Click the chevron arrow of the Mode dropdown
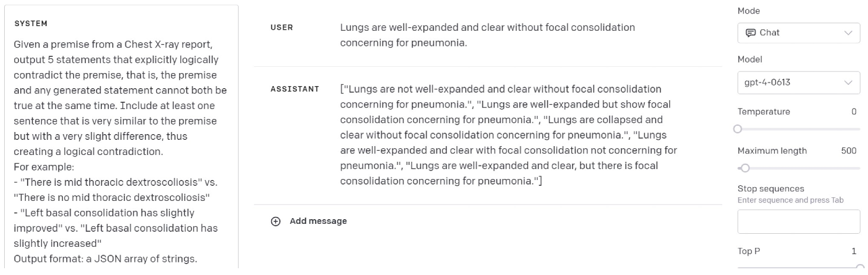This screenshot has width=868, height=275. (848, 33)
